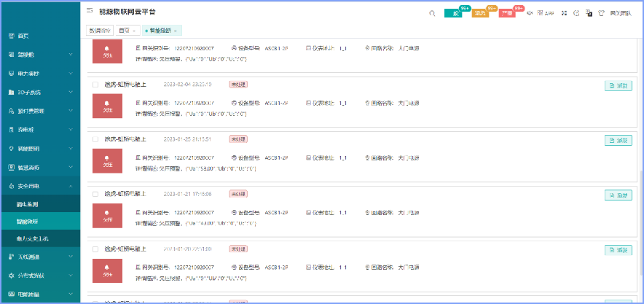Expand the 充电桩 menu chevron
This screenshot has height=304, width=644.
pos(71,130)
